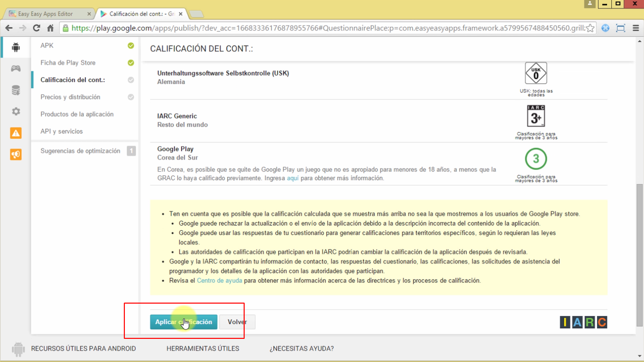Viewport: 644px width, 362px height.
Task: Click the user profile icon top right
Action: click(590, 4)
